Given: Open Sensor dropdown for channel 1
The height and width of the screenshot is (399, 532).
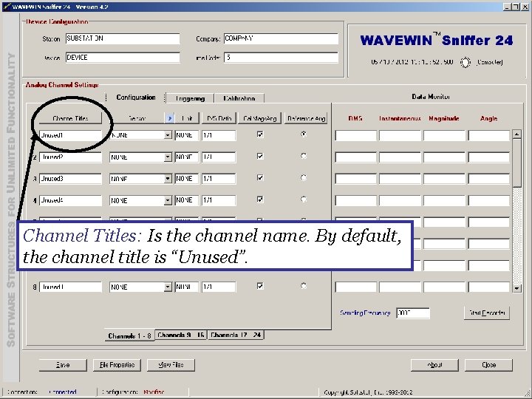Looking at the screenshot, I should [168, 135].
